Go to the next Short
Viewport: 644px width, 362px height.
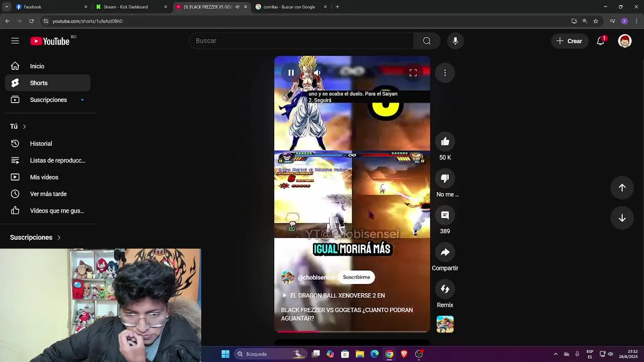point(622,218)
